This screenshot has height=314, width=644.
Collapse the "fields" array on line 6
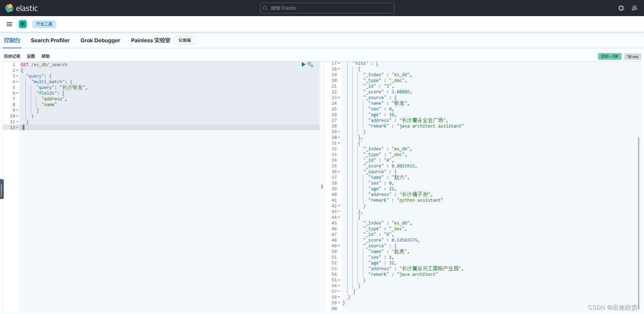17,93
